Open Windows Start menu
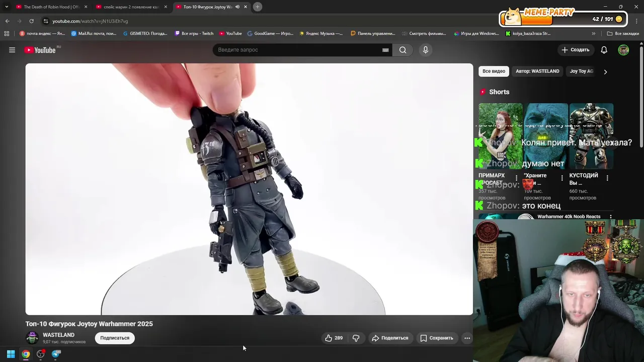This screenshot has width=644, height=362. click(11, 354)
